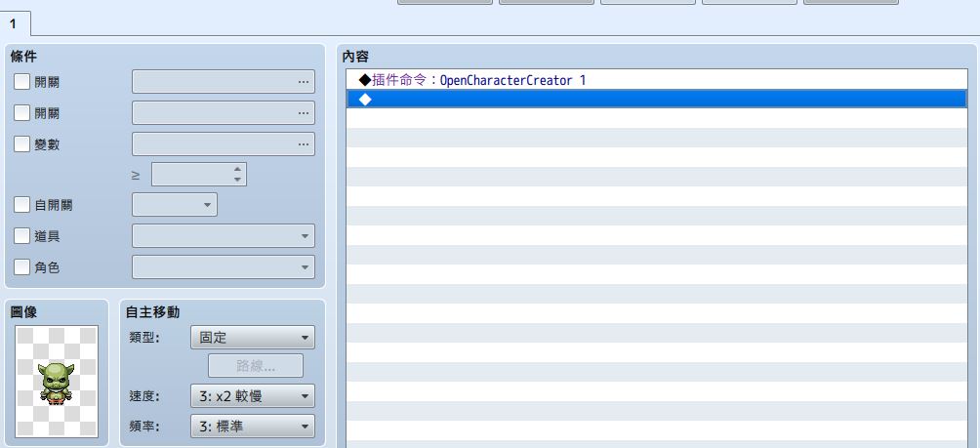The width and height of the screenshot is (980, 448).
Task: Open the 類型 movement type dropdown
Action: click(253, 338)
